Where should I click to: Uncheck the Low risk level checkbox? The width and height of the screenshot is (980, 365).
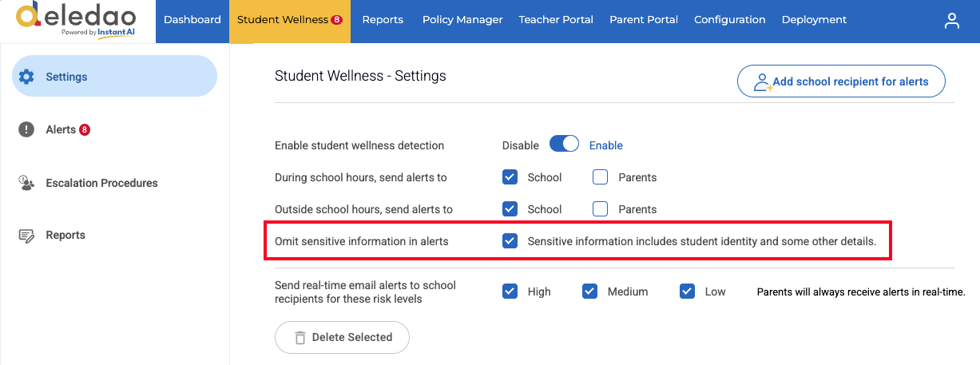pyautogui.click(x=687, y=292)
